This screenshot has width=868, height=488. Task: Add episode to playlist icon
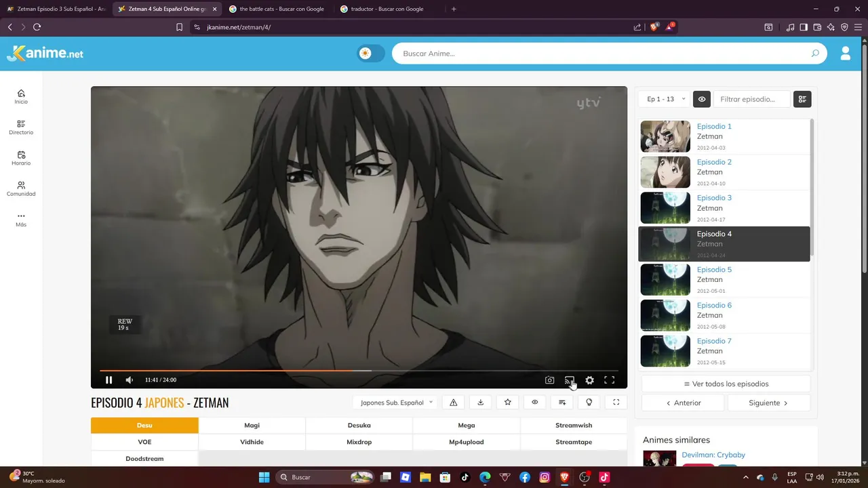click(562, 403)
